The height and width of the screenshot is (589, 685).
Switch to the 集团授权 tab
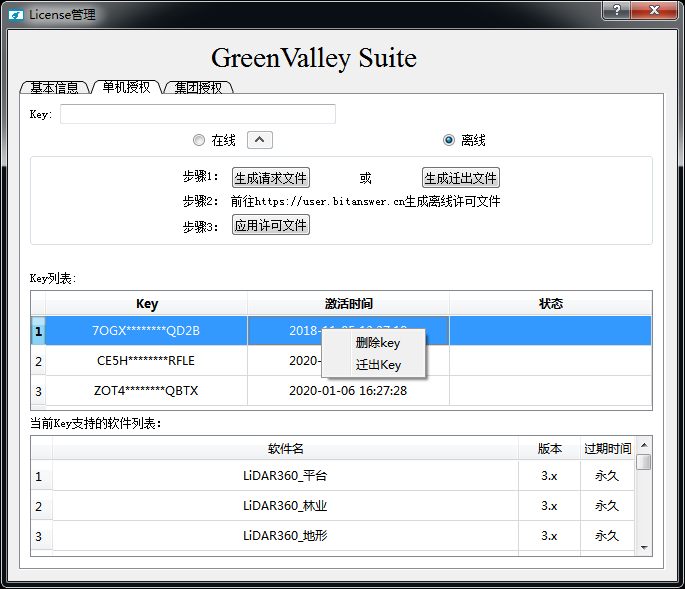pyautogui.click(x=198, y=87)
